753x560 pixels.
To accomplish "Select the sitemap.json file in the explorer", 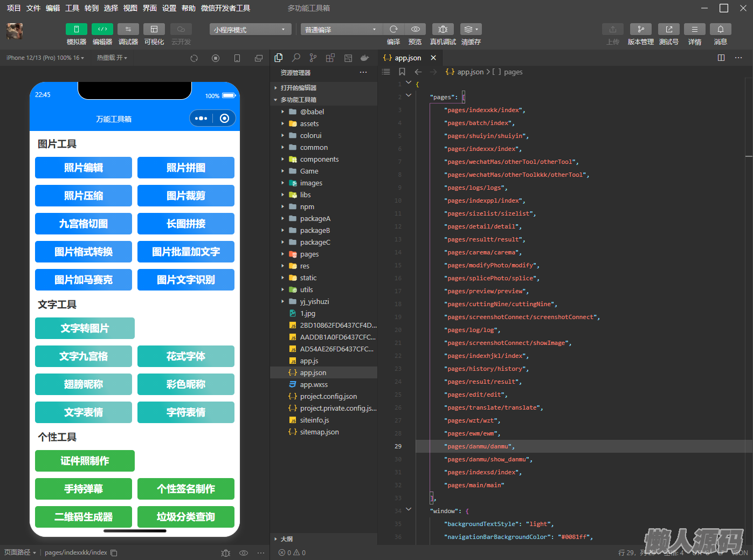I will click(x=319, y=432).
